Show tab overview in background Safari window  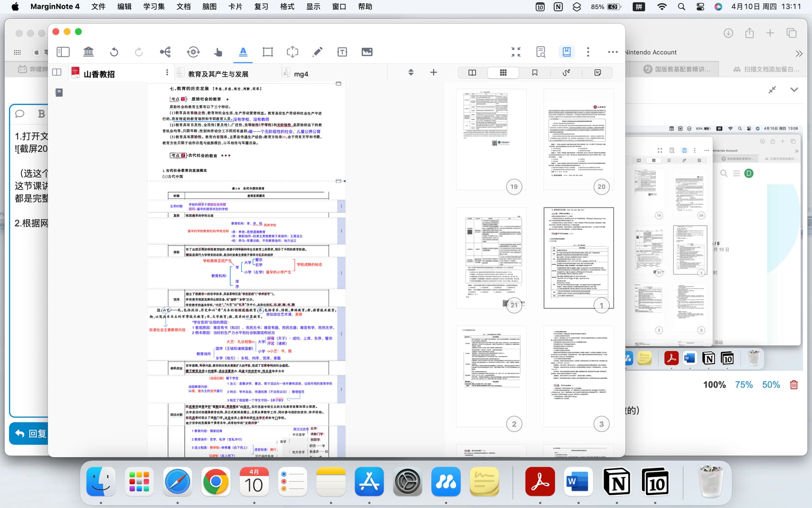click(x=791, y=33)
